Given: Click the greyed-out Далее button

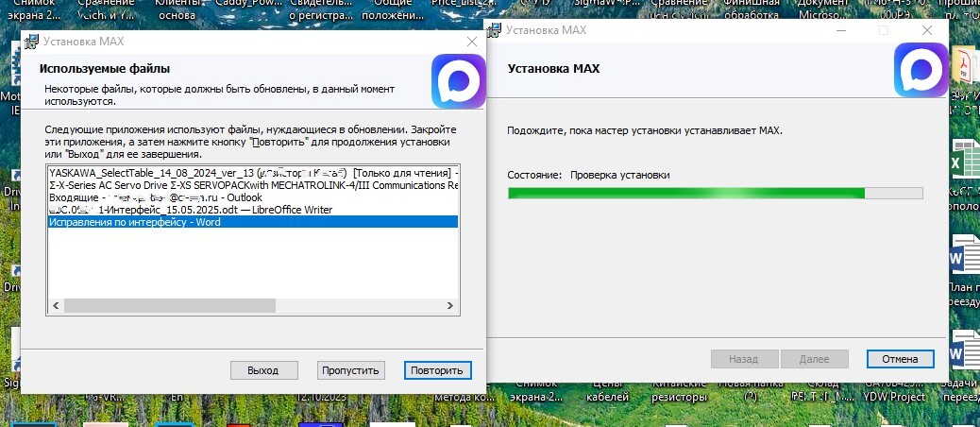Looking at the screenshot, I should click(815, 359).
